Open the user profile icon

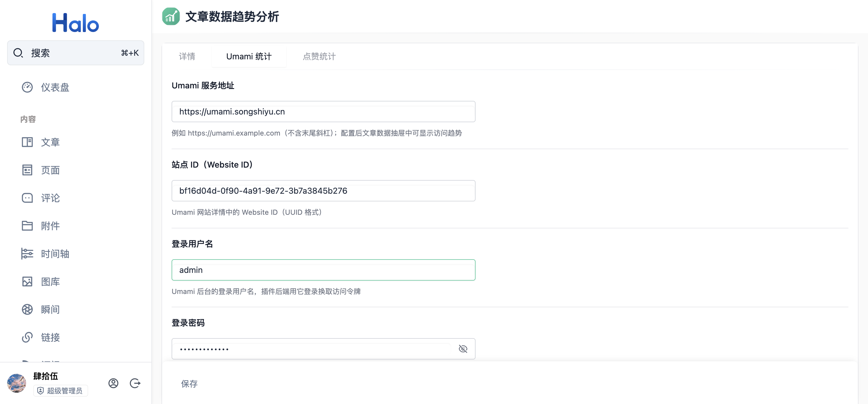click(x=113, y=383)
